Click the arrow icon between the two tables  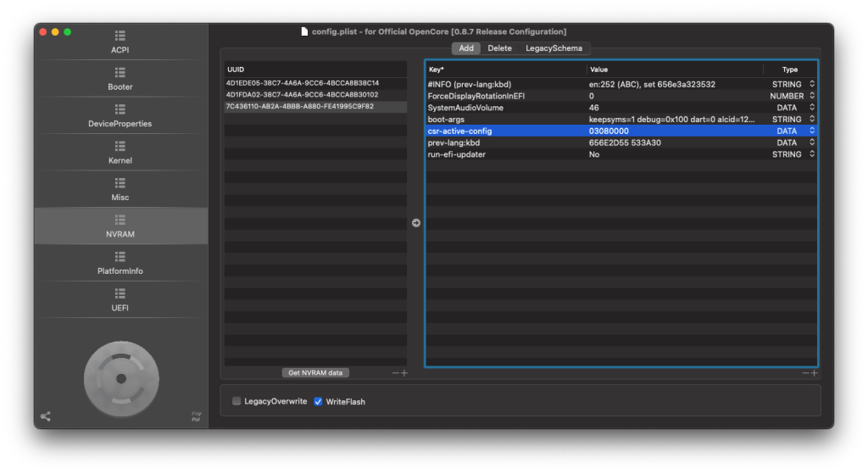[x=416, y=223]
